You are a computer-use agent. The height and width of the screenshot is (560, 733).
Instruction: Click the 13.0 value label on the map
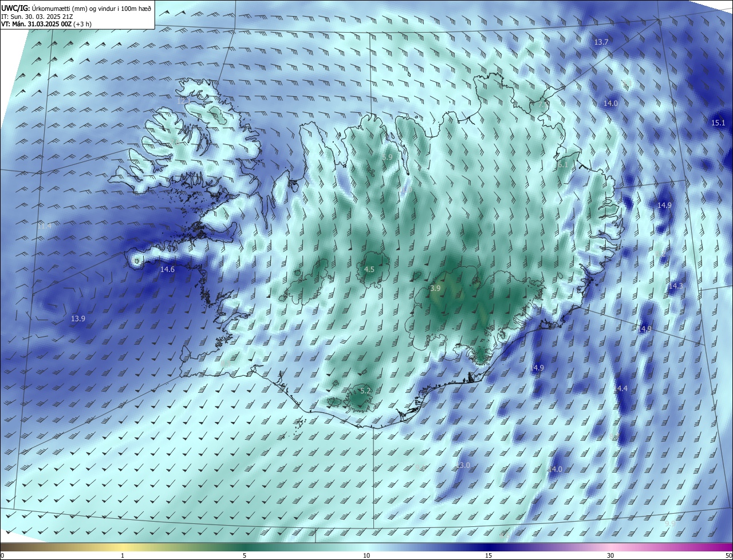(x=463, y=466)
